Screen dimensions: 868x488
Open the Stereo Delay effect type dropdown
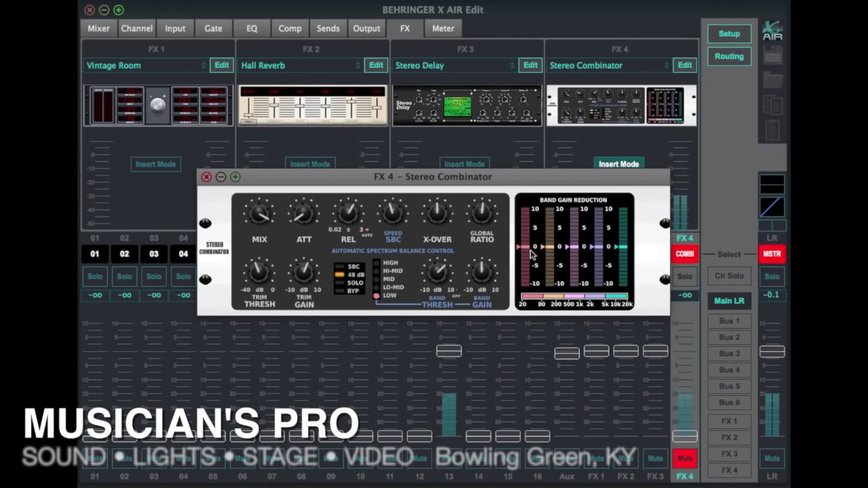454,66
